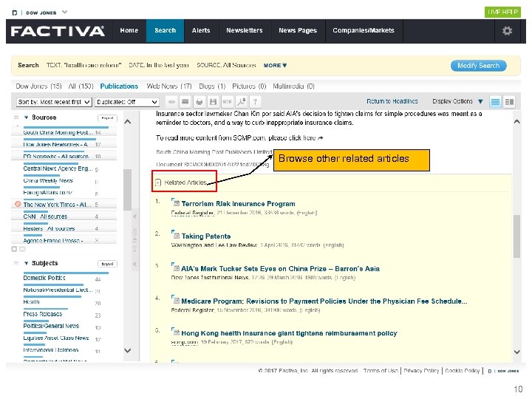Click document icon beside Hong Kong health insurance article
The image size is (532, 399).
(x=175, y=332)
